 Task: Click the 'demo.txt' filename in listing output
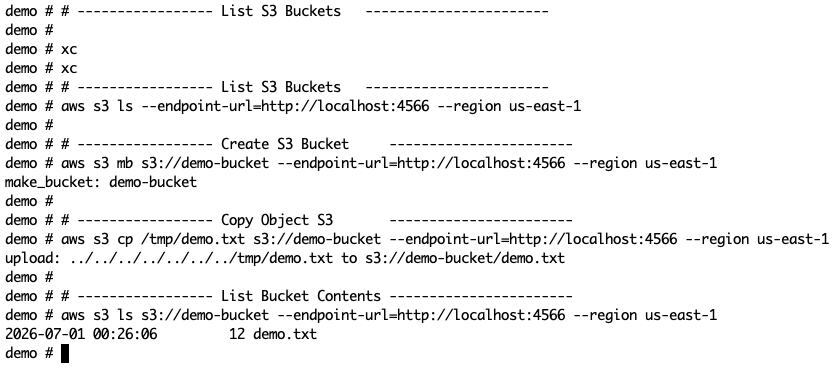coord(285,334)
